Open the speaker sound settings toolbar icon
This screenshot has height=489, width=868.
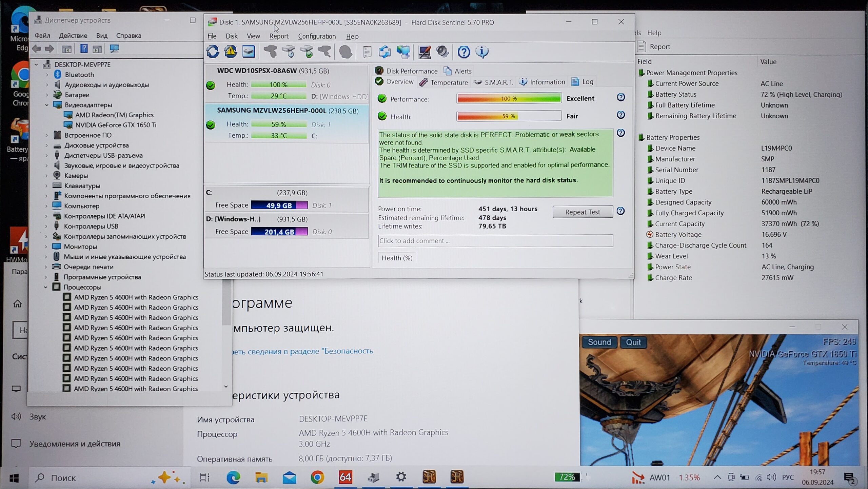pos(442,52)
